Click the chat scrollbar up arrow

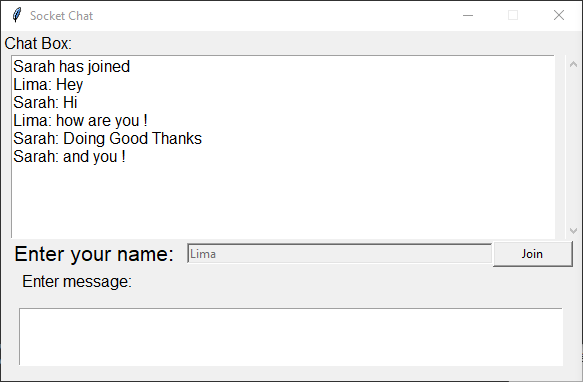(x=573, y=64)
